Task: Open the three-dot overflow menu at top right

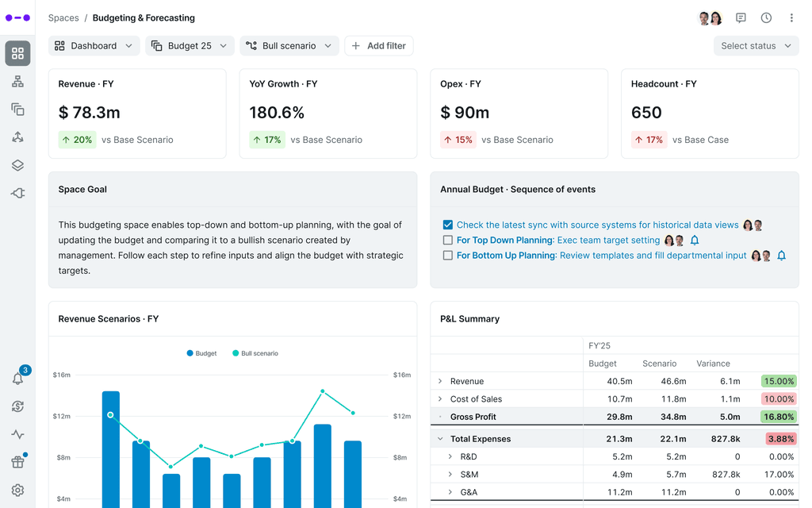Action: point(791,17)
